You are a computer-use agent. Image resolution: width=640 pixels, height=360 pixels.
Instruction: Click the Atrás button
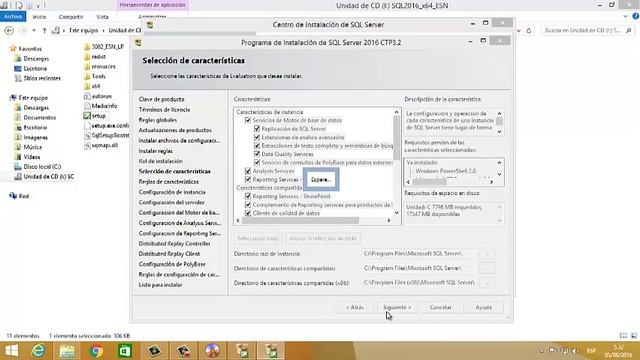click(355, 307)
